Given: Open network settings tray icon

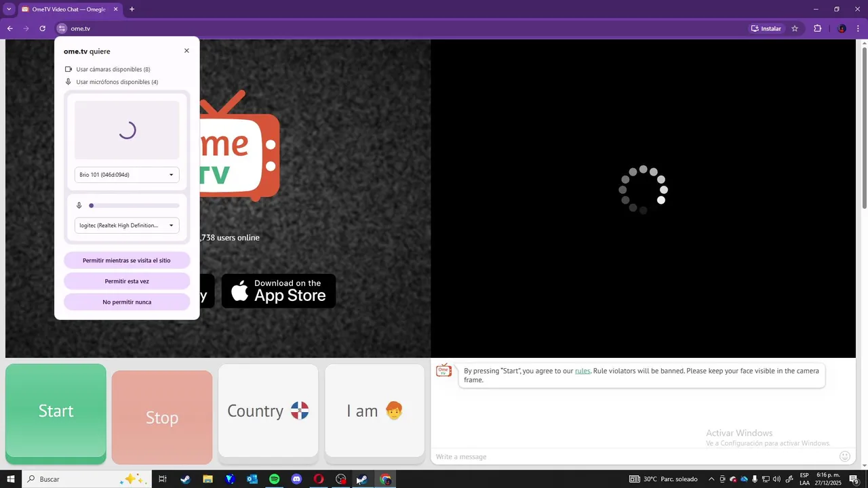Looking at the screenshot, I should coord(766,479).
